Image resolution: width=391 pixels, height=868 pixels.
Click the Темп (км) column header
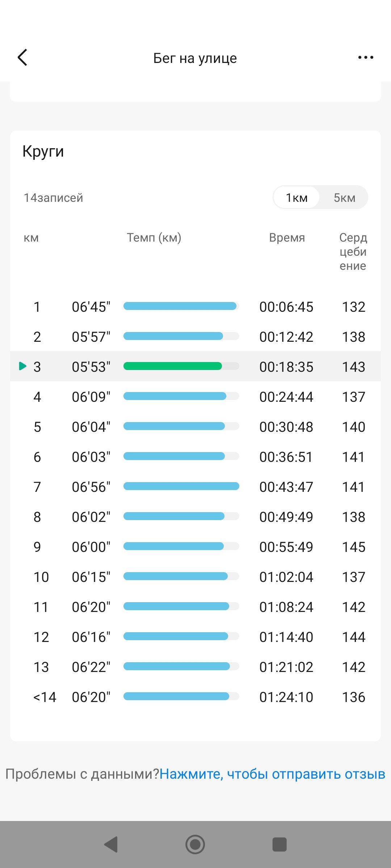pyautogui.click(x=154, y=238)
